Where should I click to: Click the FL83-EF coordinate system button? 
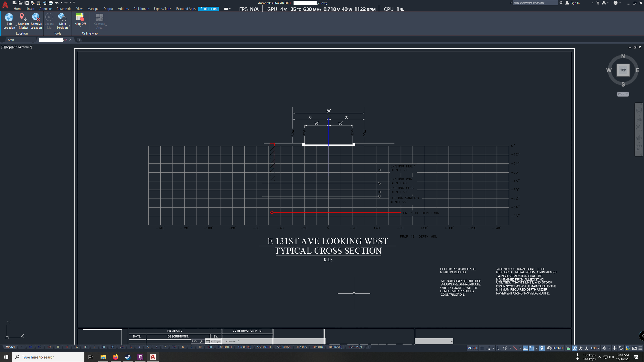[x=555, y=348]
